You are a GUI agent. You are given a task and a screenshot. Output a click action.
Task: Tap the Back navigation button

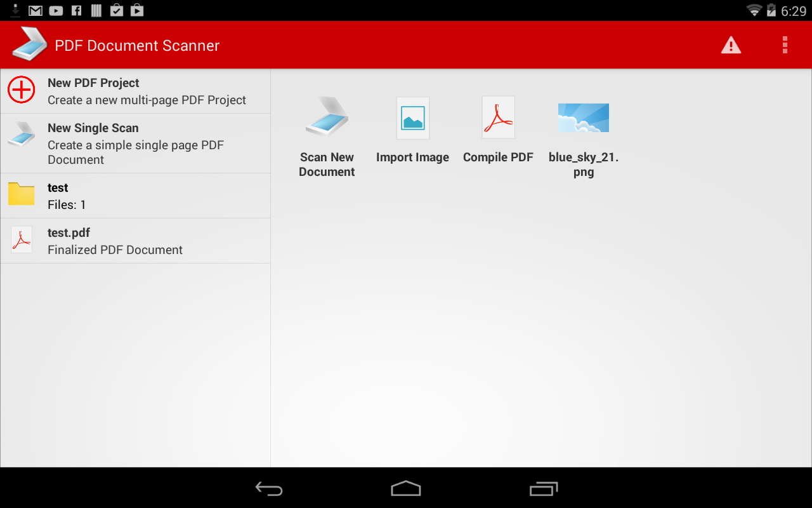tap(269, 489)
